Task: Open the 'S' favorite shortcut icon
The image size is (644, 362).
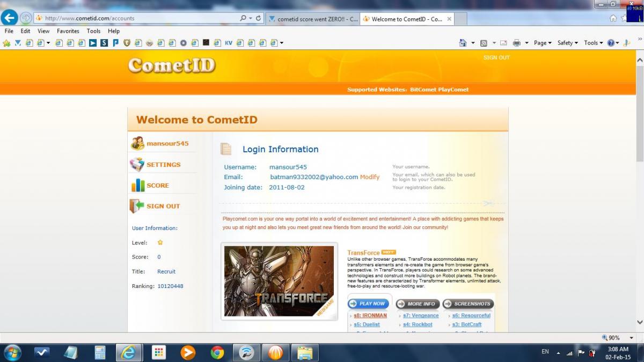Action: (104, 43)
